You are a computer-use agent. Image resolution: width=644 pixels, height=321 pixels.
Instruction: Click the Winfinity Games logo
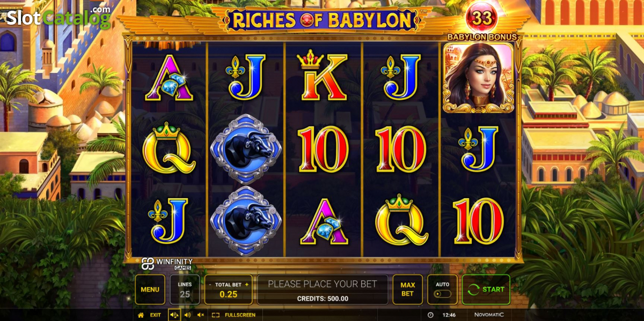click(x=167, y=264)
